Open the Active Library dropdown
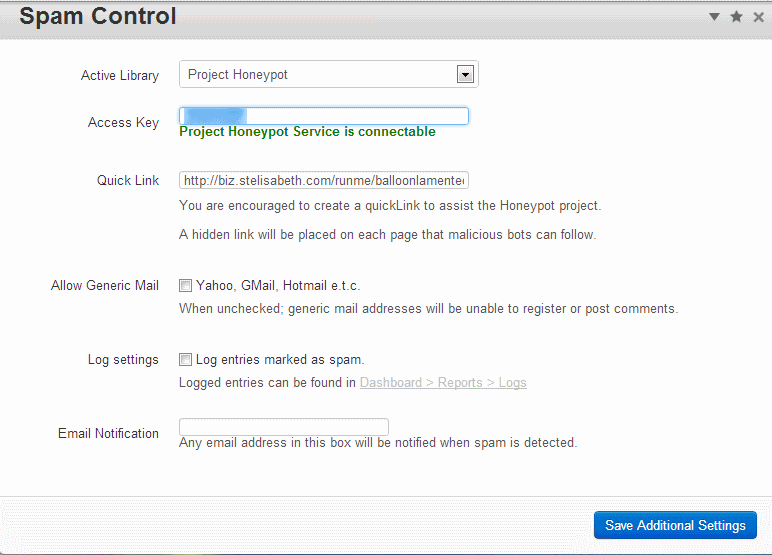Viewport: 772px width, 555px height. [x=464, y=74]
